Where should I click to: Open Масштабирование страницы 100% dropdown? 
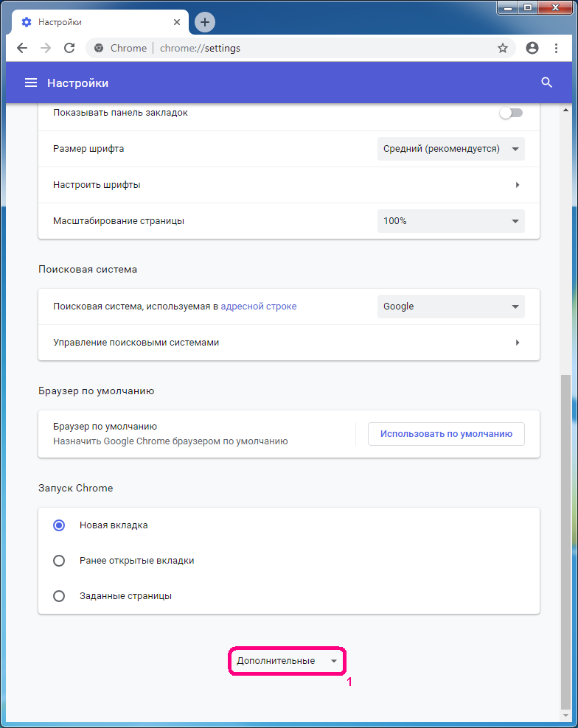pos(450,221)
